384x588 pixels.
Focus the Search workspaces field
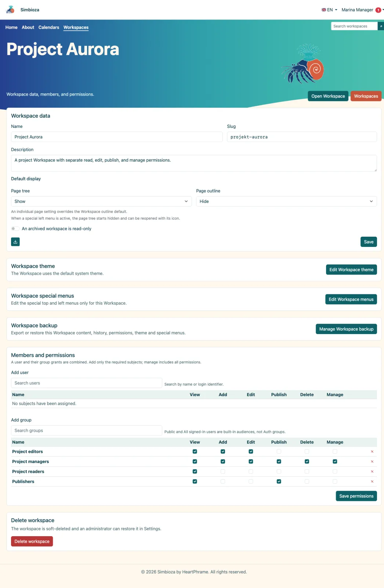354,26
